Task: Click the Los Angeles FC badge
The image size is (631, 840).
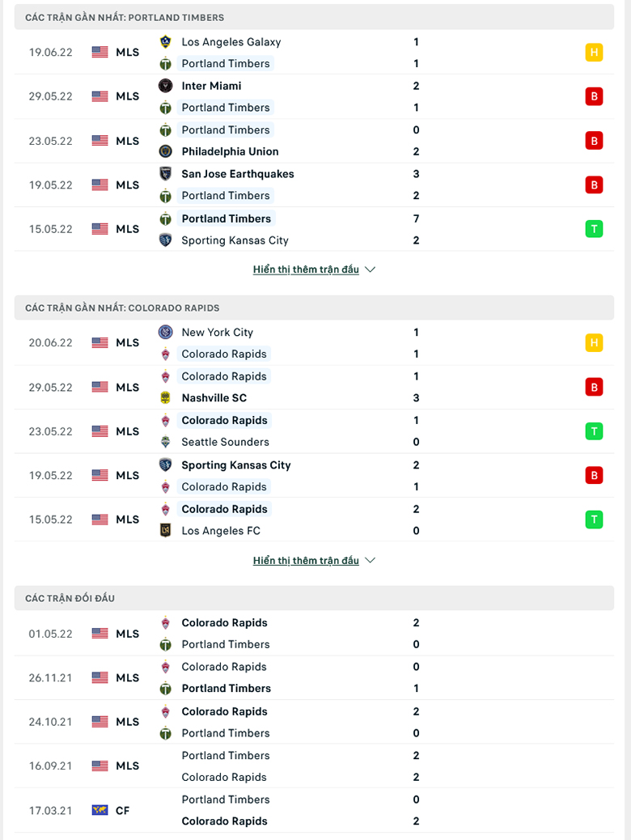Action: point(166,531)
